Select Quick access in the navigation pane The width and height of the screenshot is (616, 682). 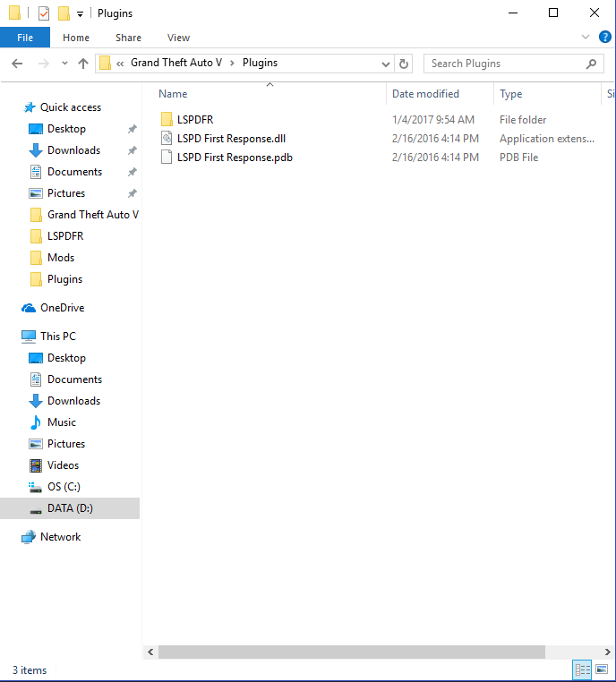(71, 107)
